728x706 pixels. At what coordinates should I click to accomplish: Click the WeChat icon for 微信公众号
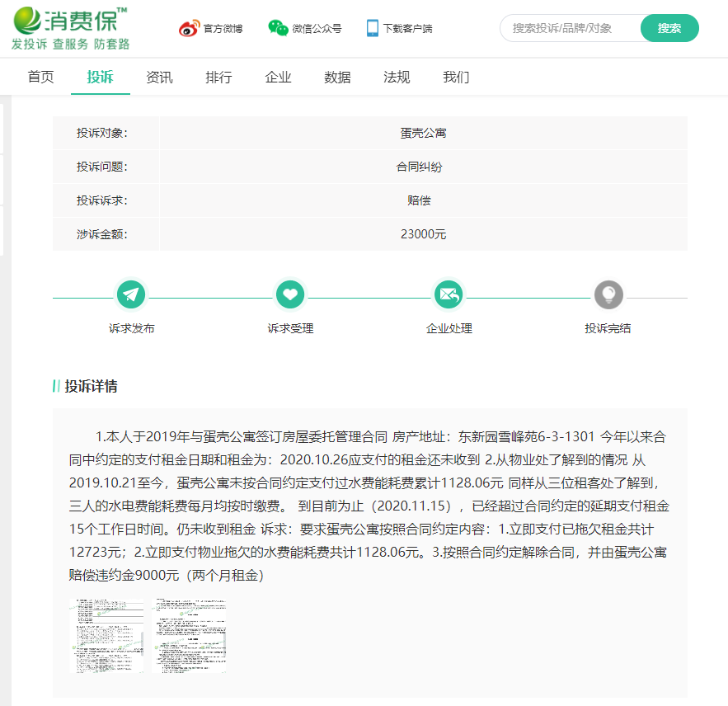click(x=278, y=28)
